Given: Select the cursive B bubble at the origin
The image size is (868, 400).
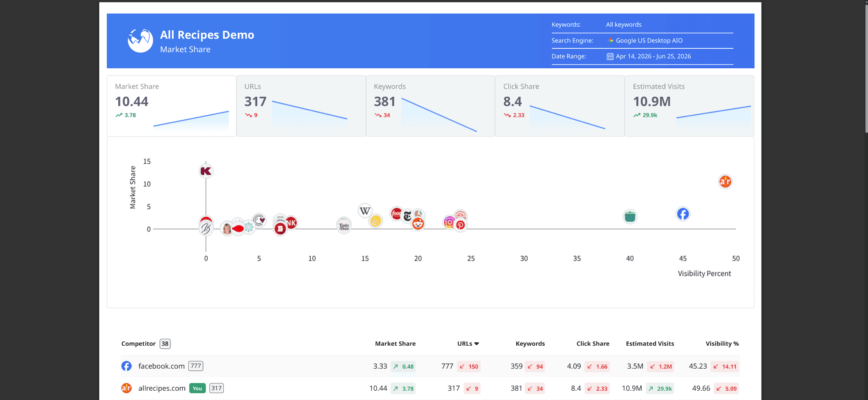Looking at the screenshot, I should click(x=206, y=229).
